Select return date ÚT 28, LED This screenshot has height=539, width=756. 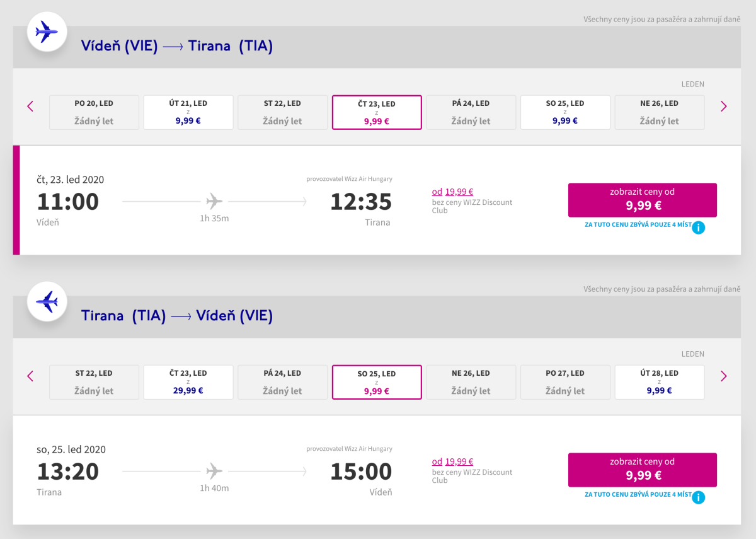(x=659, y=382)
